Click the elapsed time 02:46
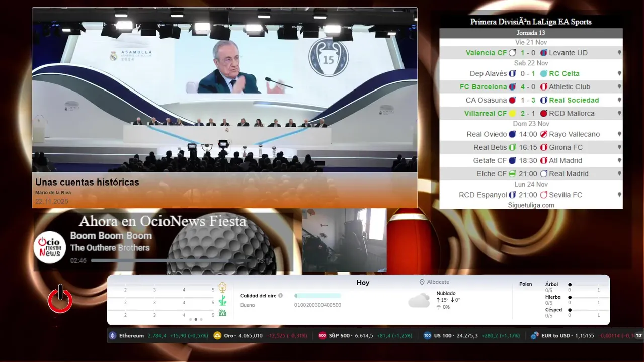 tap(78, 261)
